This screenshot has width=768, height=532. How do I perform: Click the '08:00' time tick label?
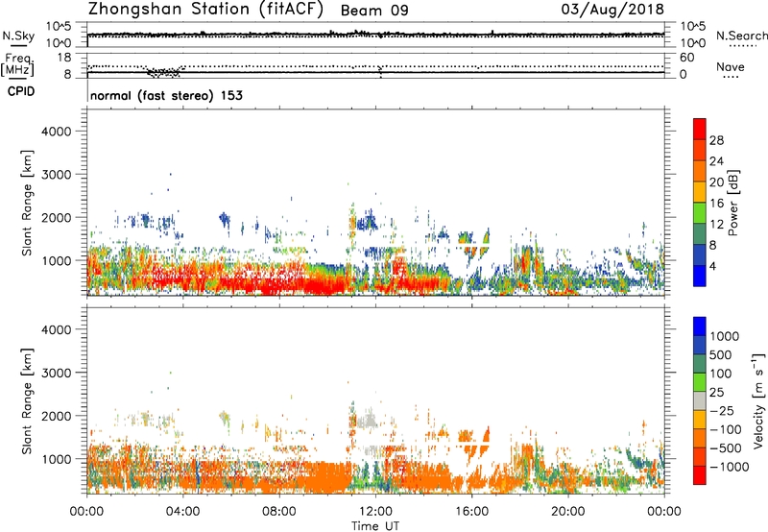pos(279,512)
